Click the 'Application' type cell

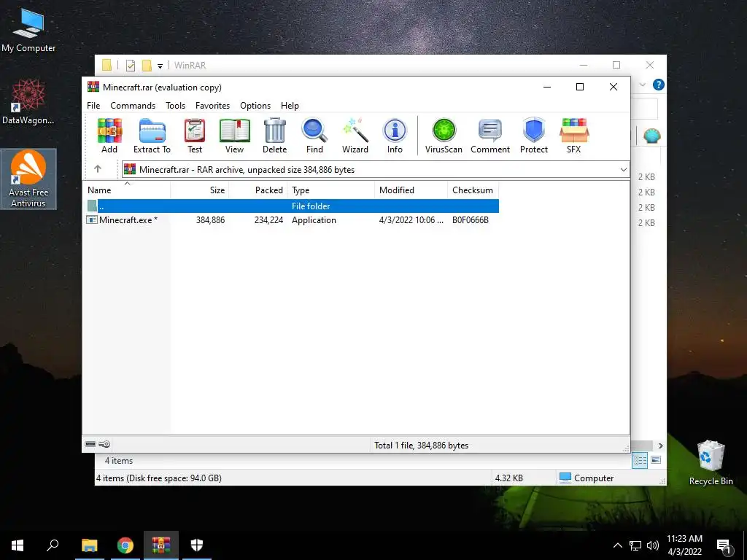click(314, 220)
